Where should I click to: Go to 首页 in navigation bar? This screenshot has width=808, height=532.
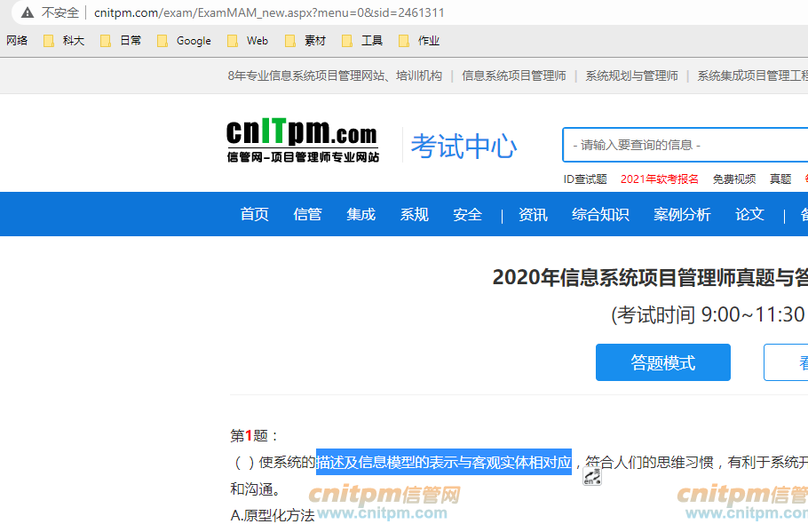click(x=255, y=214)
